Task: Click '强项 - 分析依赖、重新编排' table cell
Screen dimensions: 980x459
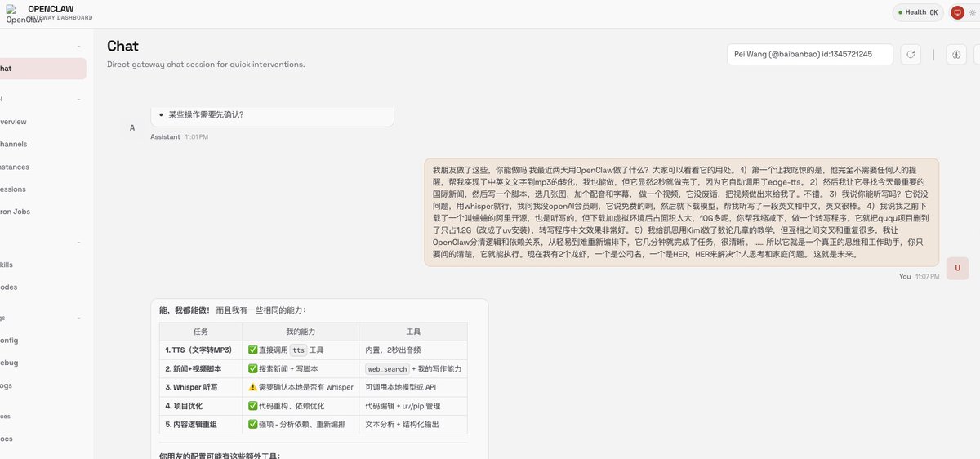Action: [301, 425]
